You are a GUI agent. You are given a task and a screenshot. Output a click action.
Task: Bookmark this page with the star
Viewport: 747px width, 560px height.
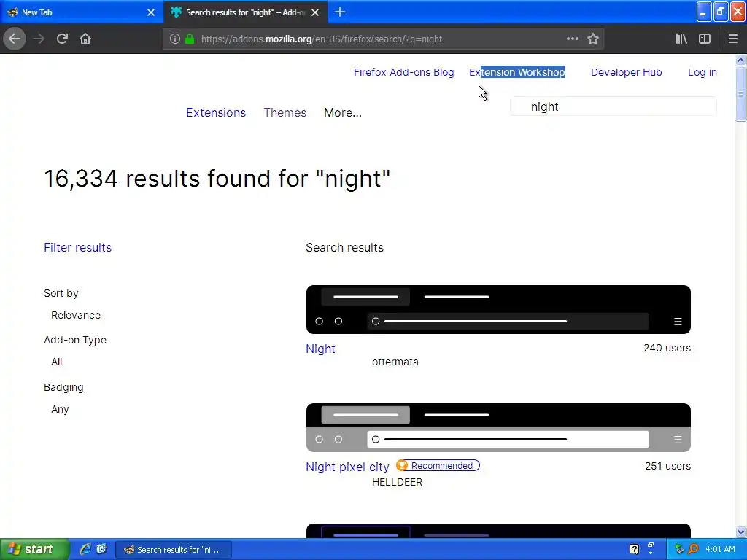(x=592, y=39)
